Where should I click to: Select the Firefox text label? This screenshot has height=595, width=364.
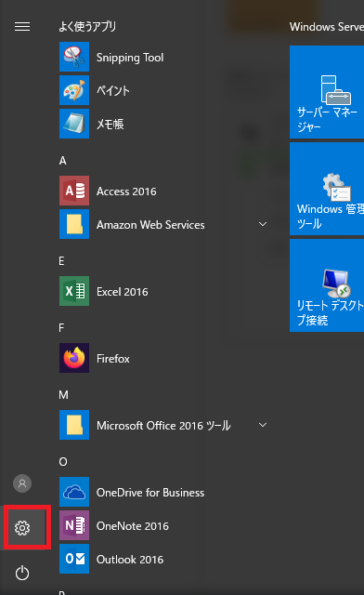[113, 359]
